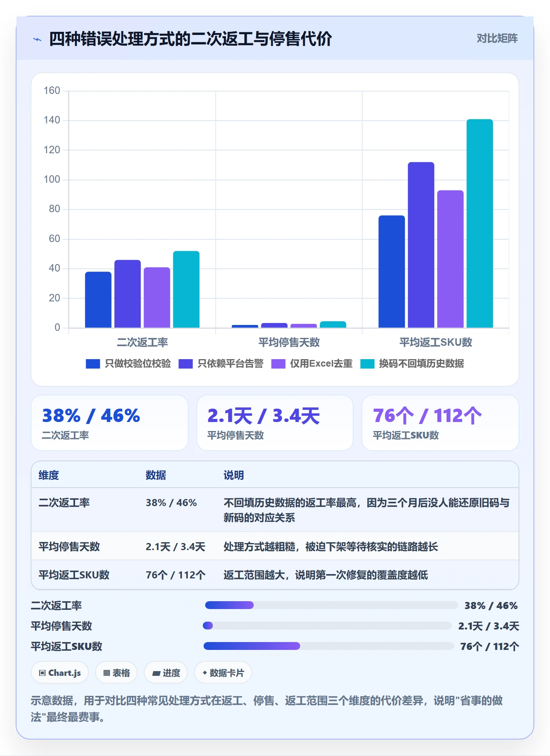The height and width of the screenshot is (756, 550).
Task: Click the 76个 / 112个 table cell
Action: (176, 575)
